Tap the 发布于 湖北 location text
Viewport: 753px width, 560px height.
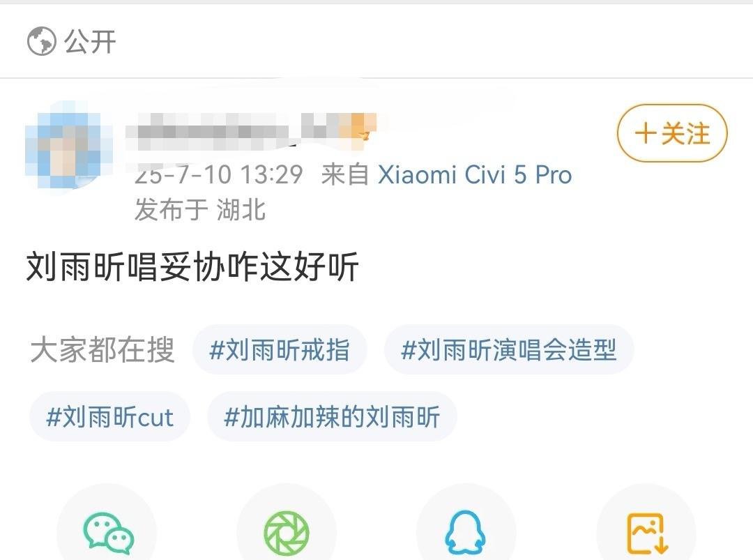(200, 209)
